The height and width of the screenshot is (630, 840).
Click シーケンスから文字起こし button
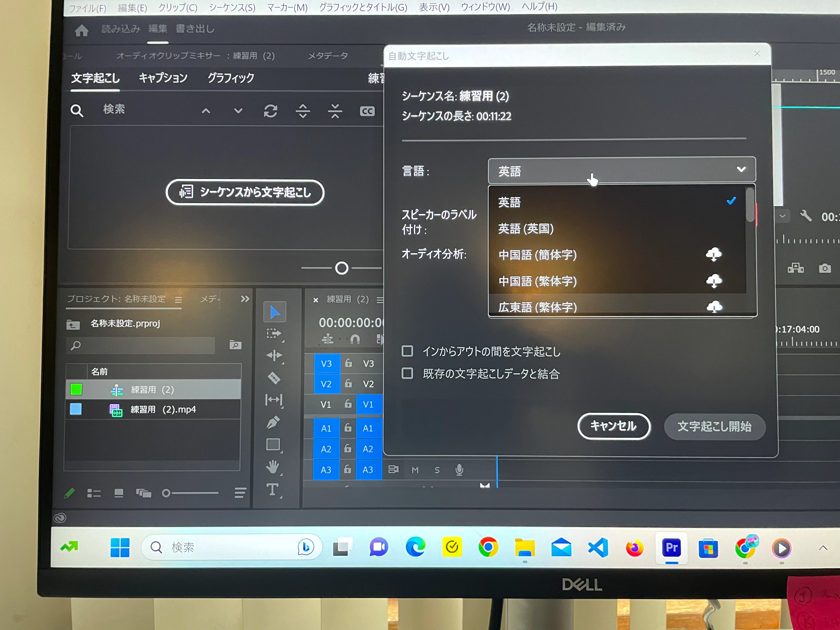point(245,192)
